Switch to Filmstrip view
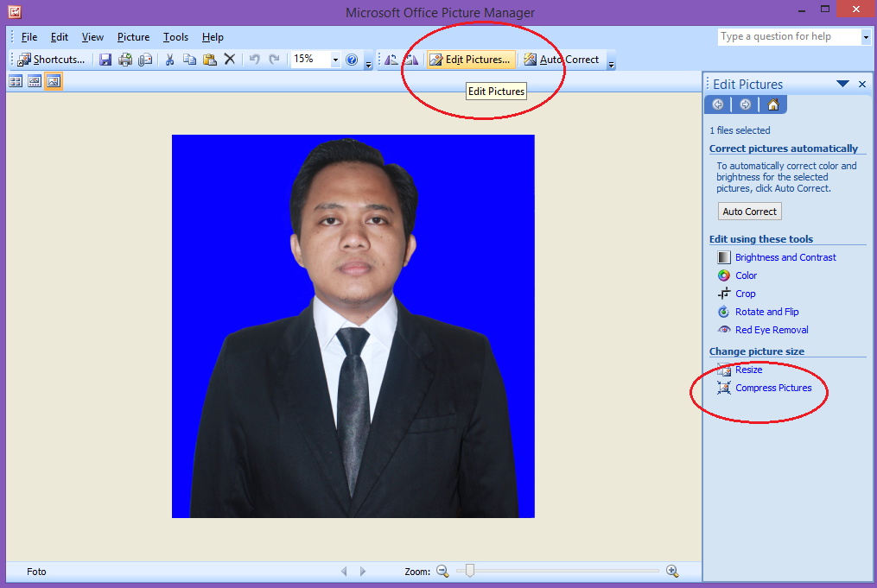Viewport: 877px width, 588px height. [x=35, y=82]
